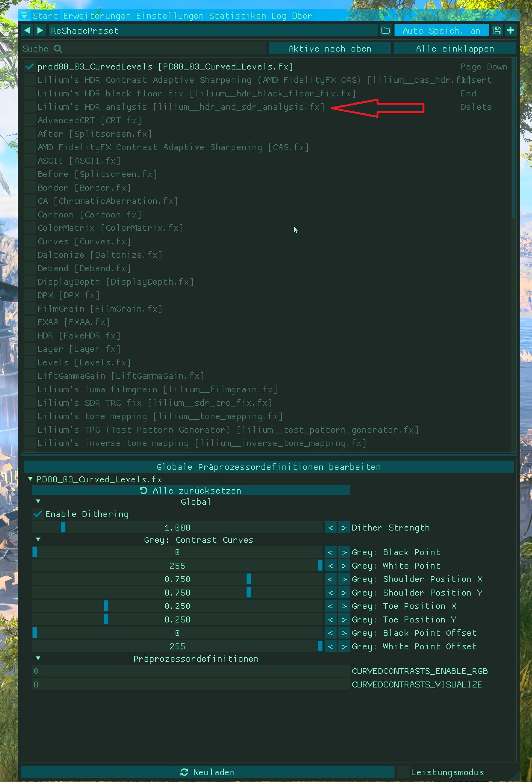Screen dimensions: 532x782
Task: Open the Start tab
Action: (45, 16)
